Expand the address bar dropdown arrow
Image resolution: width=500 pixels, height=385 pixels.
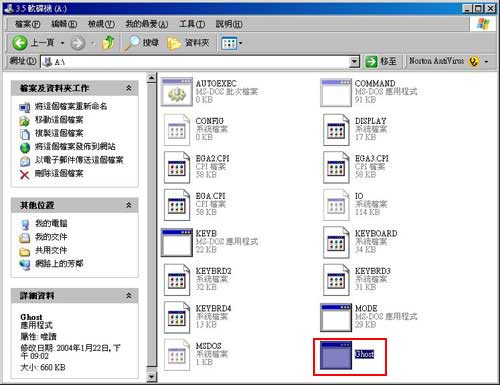click(354, 62)
